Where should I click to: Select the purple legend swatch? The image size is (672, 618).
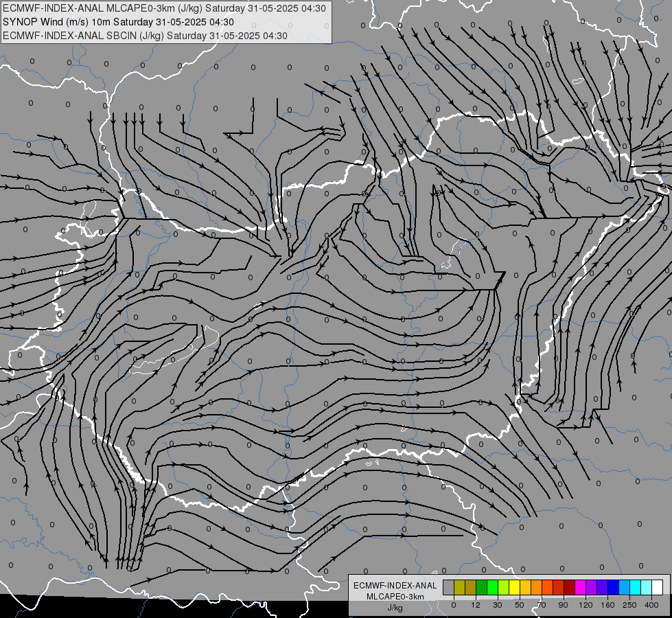[x=592, y=587]
